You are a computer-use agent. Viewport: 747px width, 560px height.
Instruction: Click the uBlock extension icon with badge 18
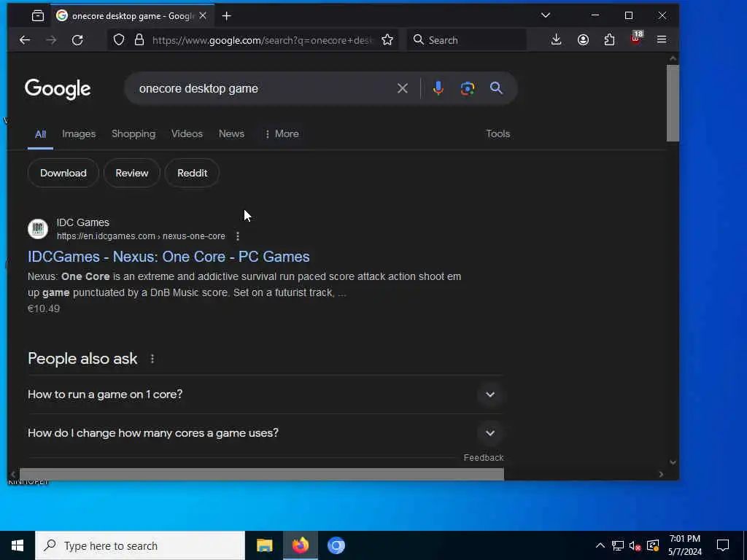click(x=636, y=38)
